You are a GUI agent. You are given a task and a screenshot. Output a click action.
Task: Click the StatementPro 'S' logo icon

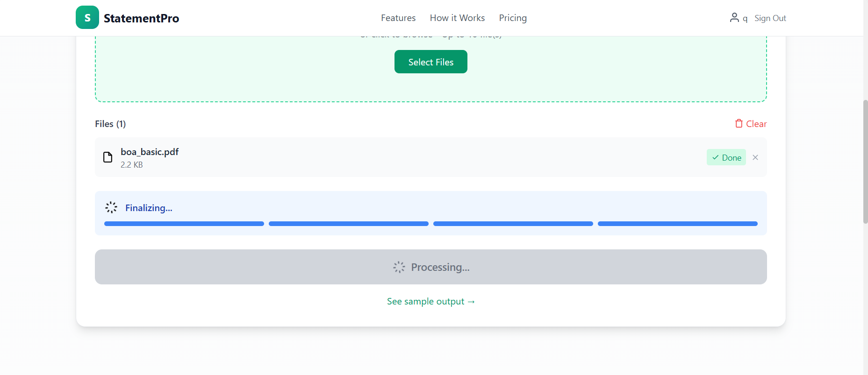[87, 17]
